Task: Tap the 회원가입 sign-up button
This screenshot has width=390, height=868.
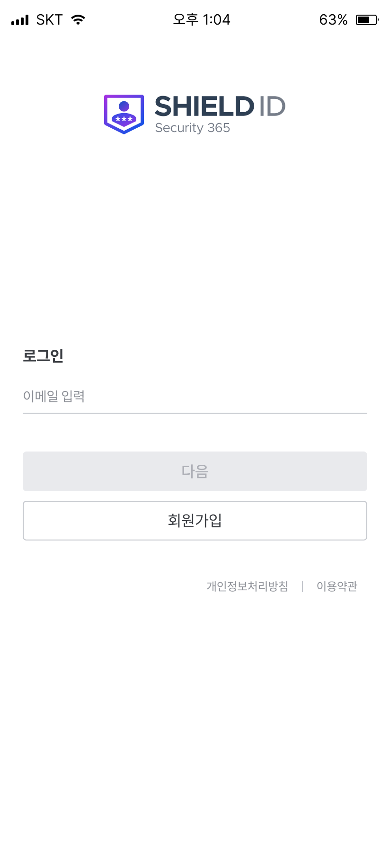Action: click(195, 521)
